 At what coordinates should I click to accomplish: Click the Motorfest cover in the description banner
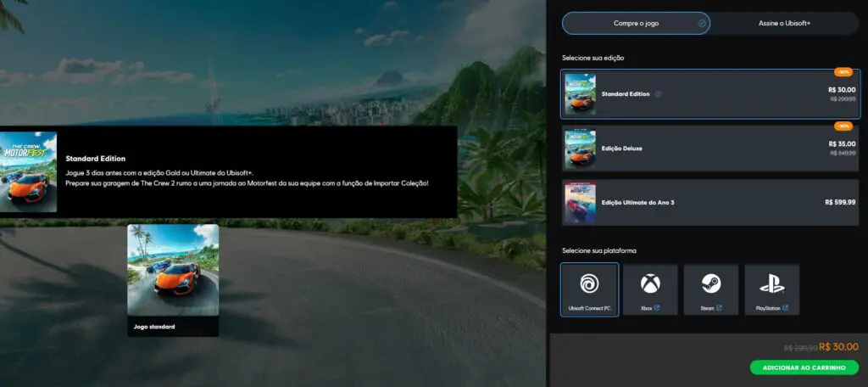pos(28,171)
